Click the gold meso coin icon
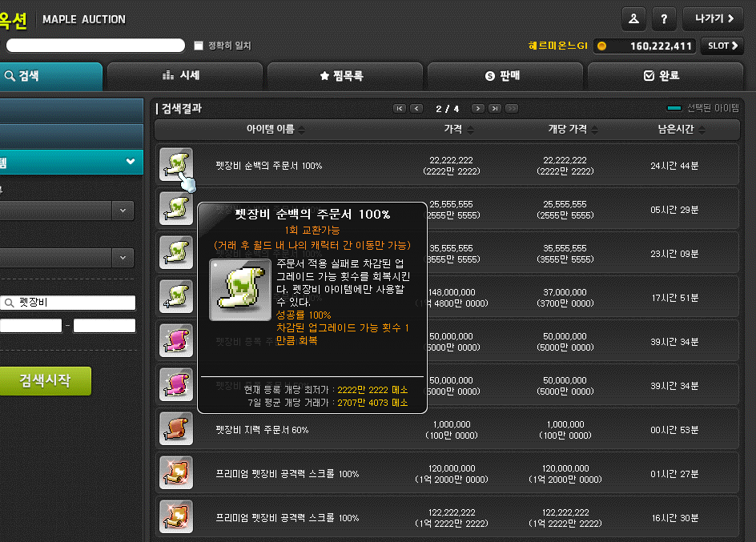Screen dimensions: 756x542 [x=601, y=46]
